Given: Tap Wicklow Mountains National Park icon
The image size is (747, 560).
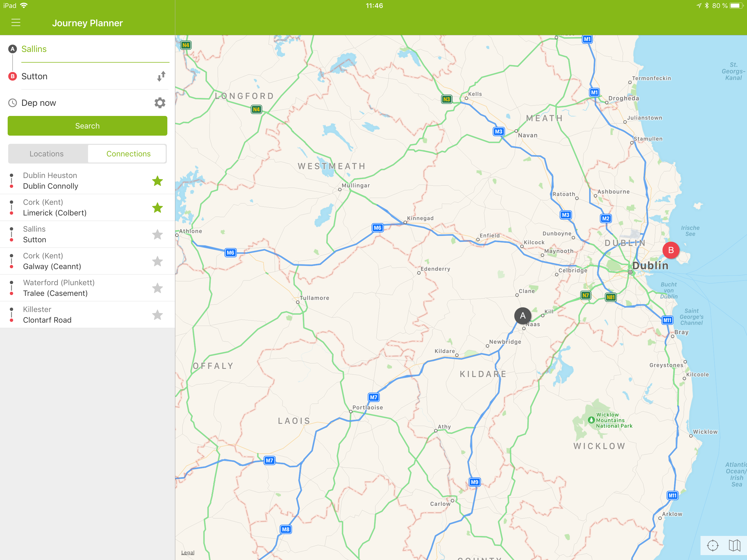Looking at the screenshot, I should pos(591,420).
